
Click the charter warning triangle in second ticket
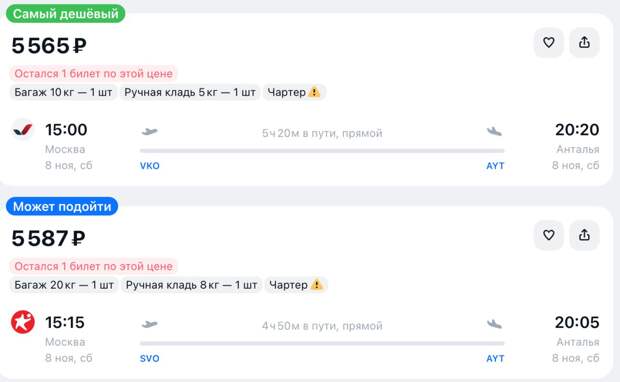(x=316, y=285)
